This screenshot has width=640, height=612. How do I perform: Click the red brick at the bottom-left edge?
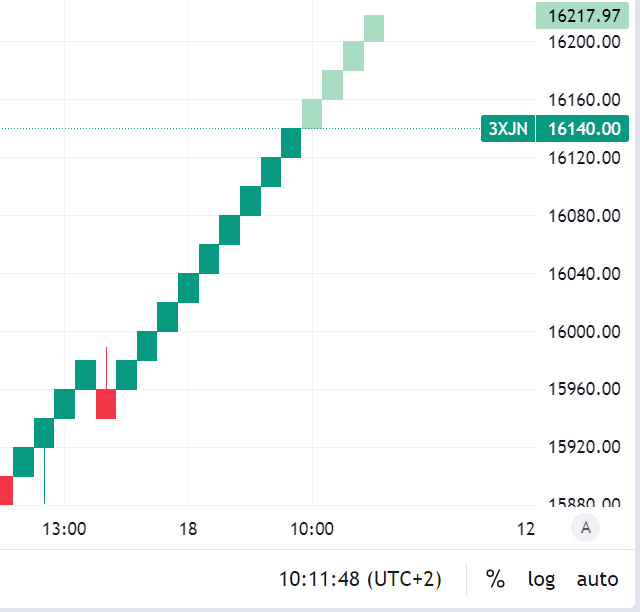(5, 490)
